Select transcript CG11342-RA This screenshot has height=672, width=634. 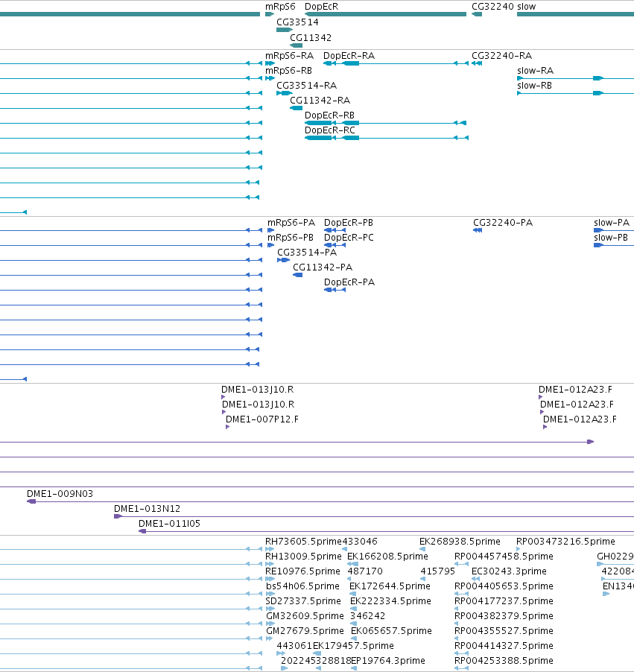click(x=320, y=101)
